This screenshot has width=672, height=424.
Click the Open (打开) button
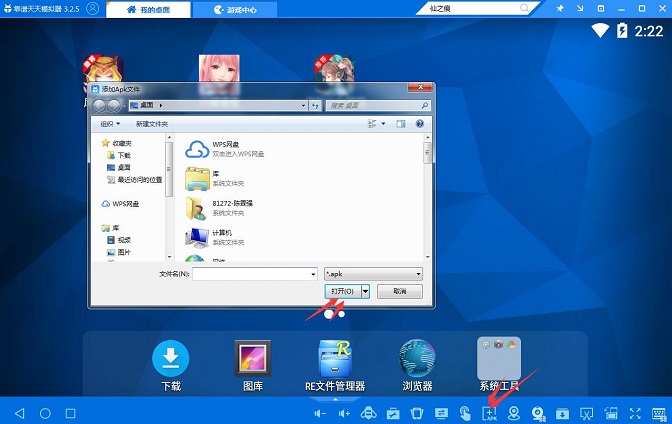[342, 291]
